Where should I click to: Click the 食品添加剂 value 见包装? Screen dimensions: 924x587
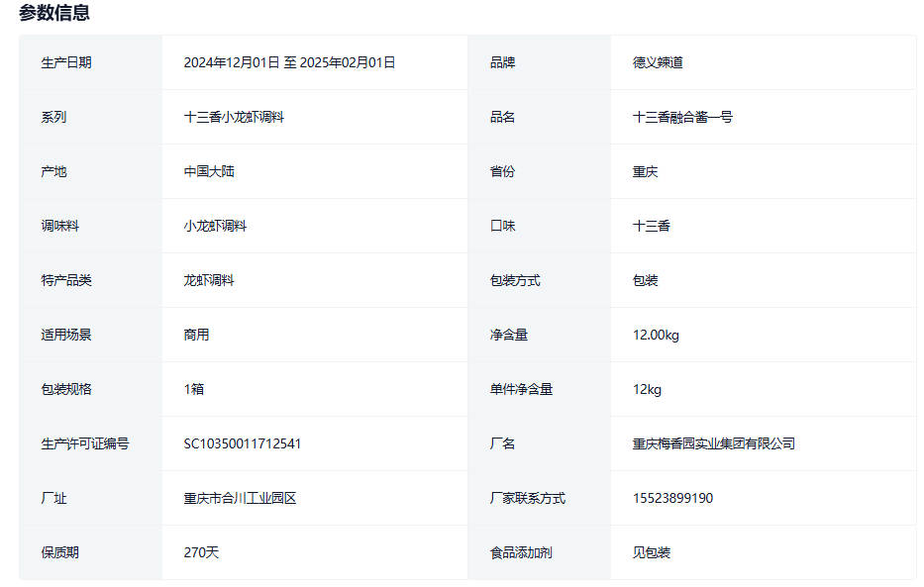click(x=652, y=552)
